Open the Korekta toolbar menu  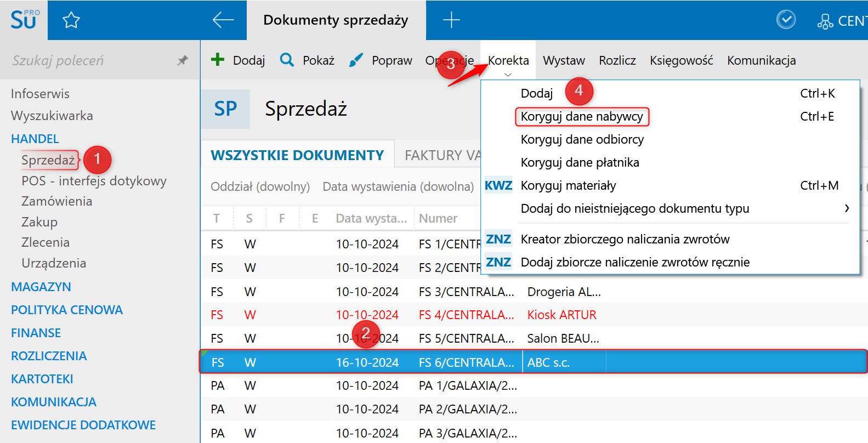coord(508,60)
